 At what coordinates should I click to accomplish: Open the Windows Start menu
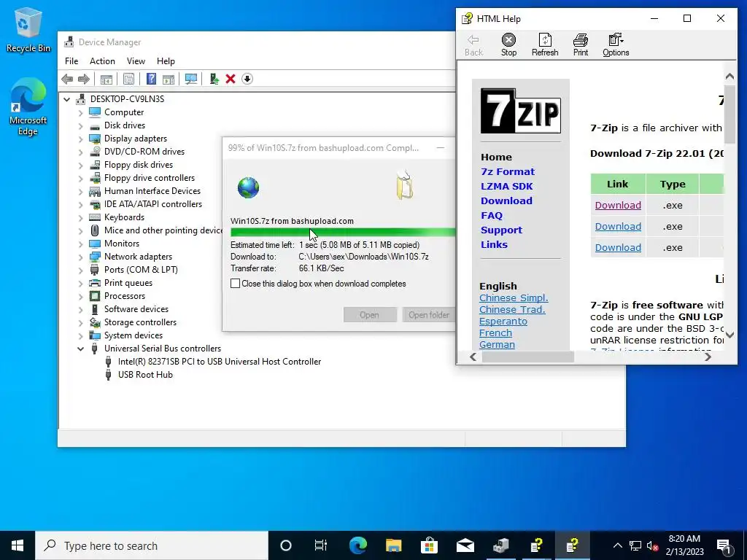click(18, 545)
